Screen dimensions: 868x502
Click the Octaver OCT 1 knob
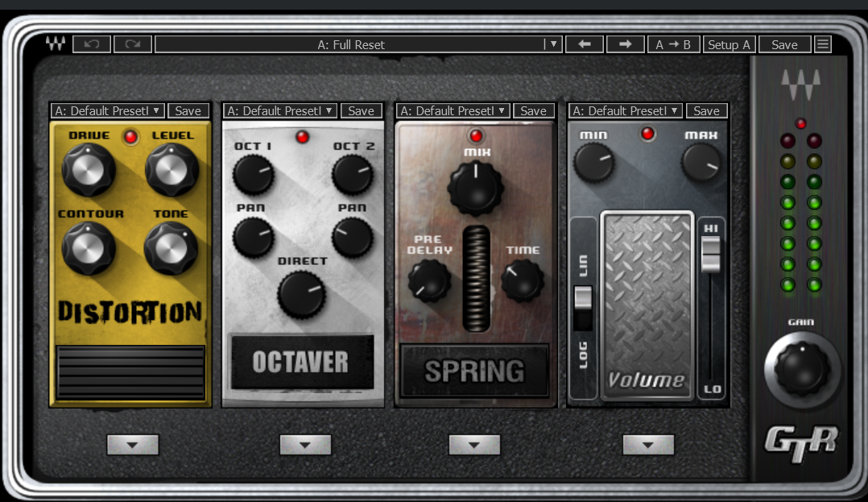254,174
